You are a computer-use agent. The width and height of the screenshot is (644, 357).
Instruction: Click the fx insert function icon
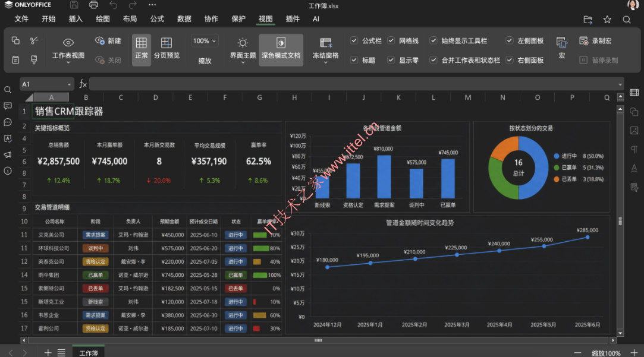83,84
